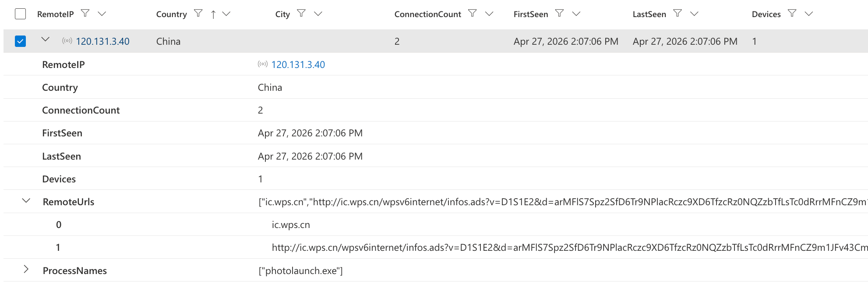Viewport: 868px width, 285px height.
Task: Expand the ProcessNames array
Action: (26, 269)
